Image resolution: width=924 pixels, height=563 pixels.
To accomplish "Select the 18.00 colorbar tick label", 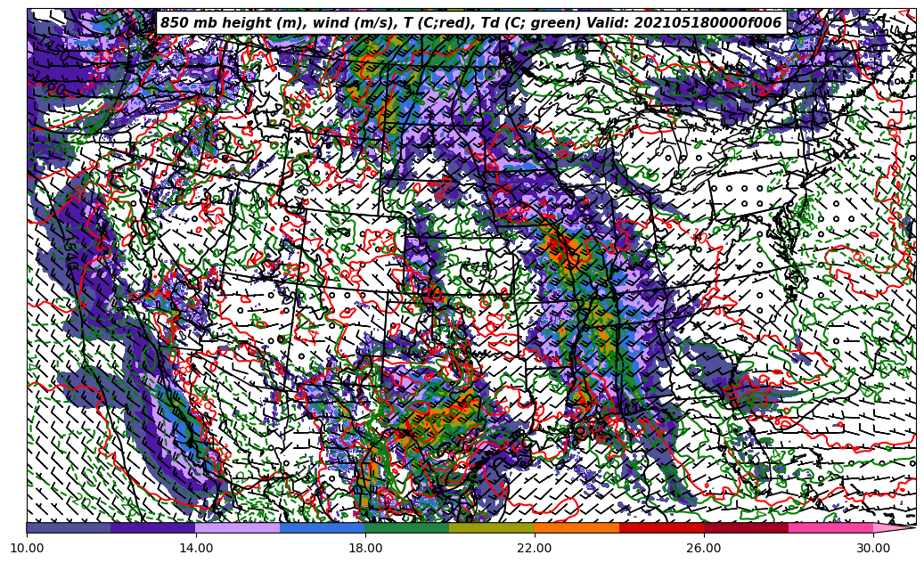I will point(365,548).
